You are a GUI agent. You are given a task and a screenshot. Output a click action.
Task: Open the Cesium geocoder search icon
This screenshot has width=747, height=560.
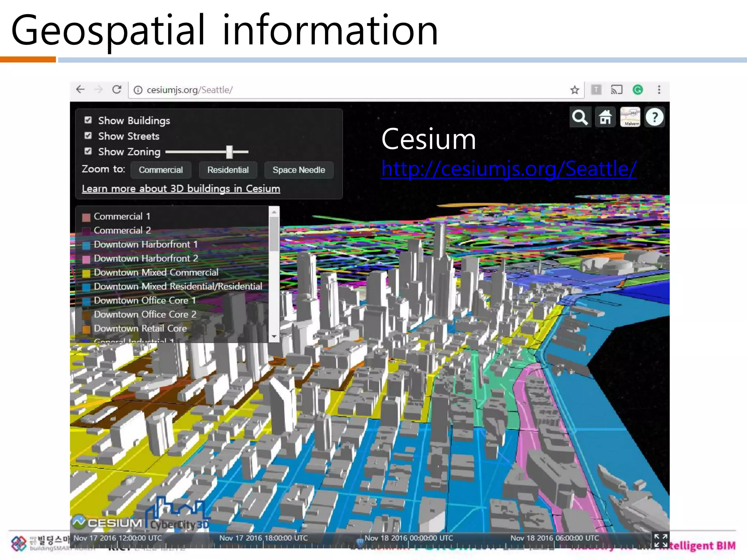pyautogui.click(x=580, y=117)
